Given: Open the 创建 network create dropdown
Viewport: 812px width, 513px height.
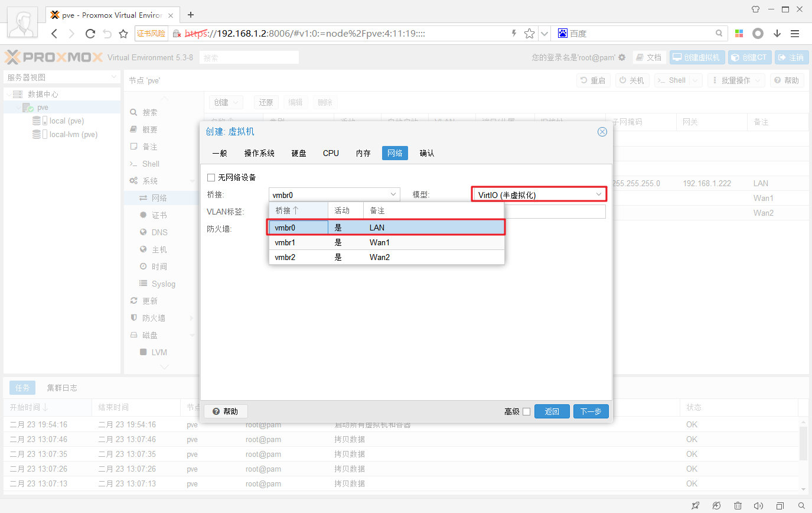Looking at the screenshot, I should 226,102.
